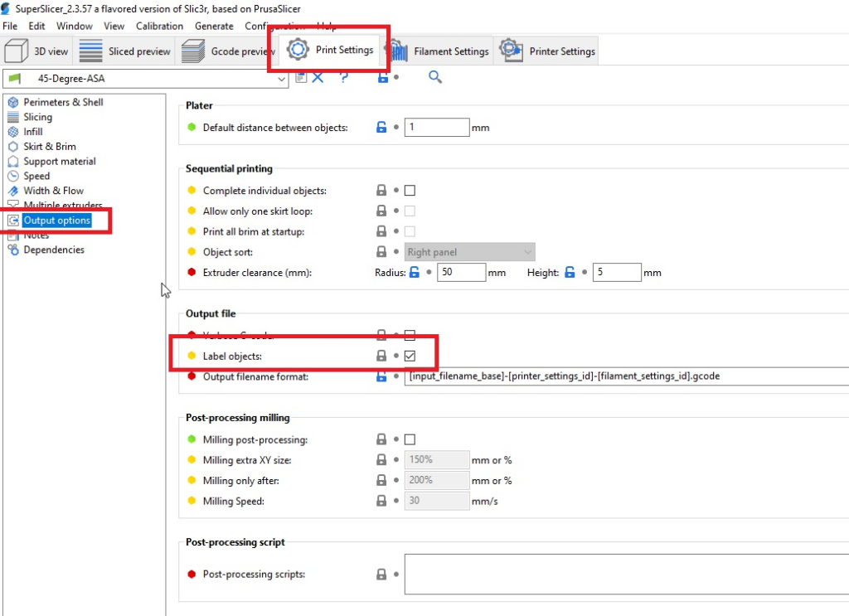Click lock icon for Default distance between objects
Image resolution: width=849 pixels, height=616 pixels.
(x=381, y=127)
